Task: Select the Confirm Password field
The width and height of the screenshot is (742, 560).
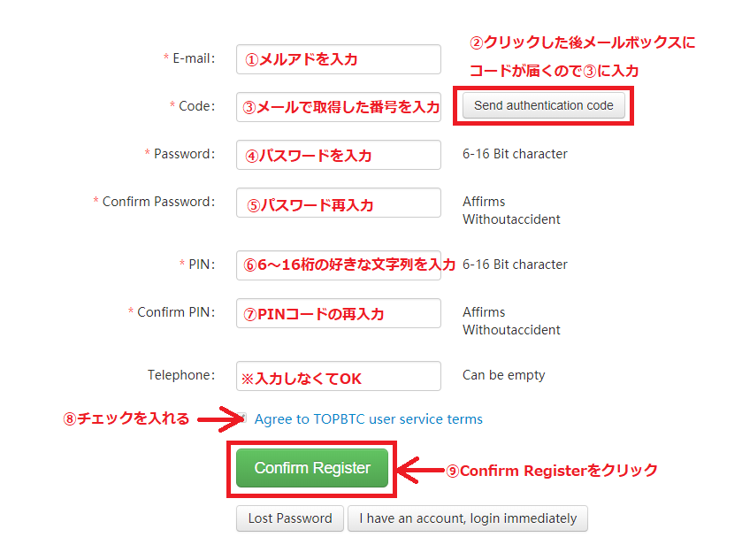Action: pyautogui.click(x=339, y=203)
